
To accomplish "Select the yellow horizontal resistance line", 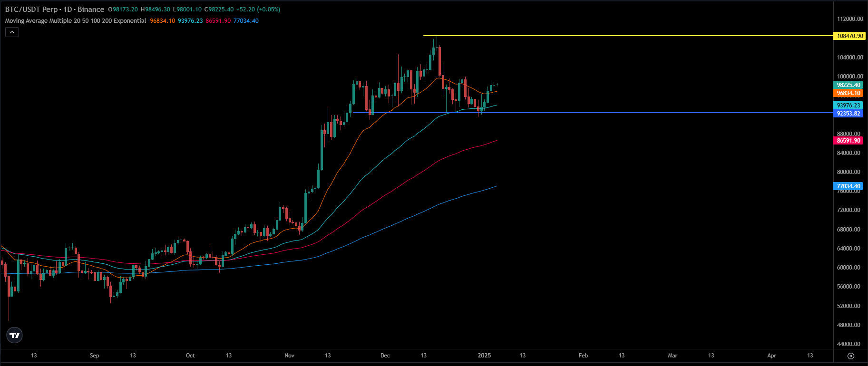I will point(628,36).
